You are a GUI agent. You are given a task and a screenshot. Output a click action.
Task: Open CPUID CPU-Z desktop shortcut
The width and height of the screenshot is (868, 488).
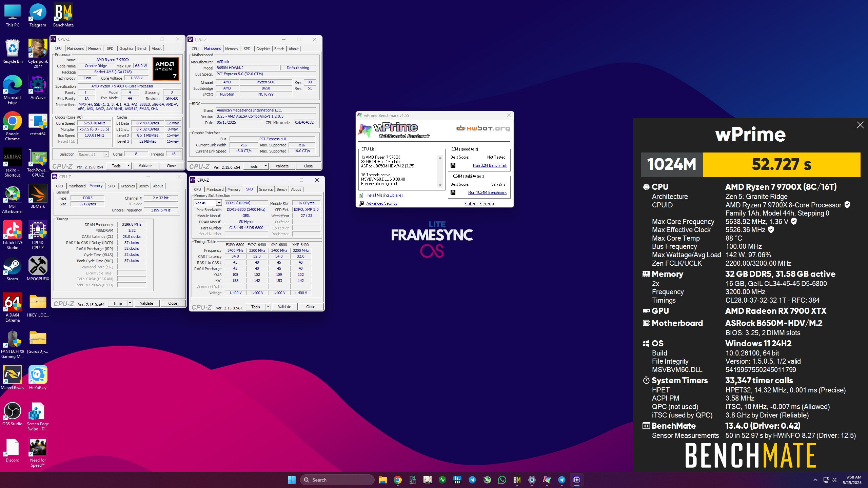(x=38, y=235)
